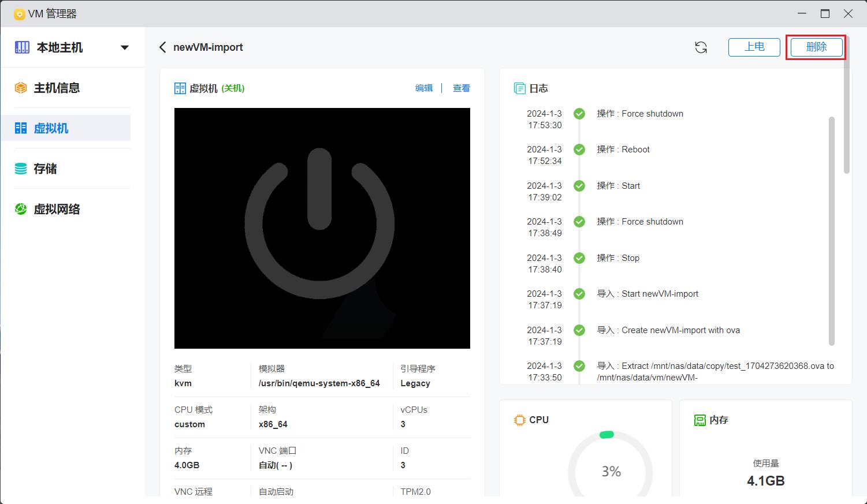Click status check icon for Reboot log
Screen dimensions: 867x504
(579, 150)
